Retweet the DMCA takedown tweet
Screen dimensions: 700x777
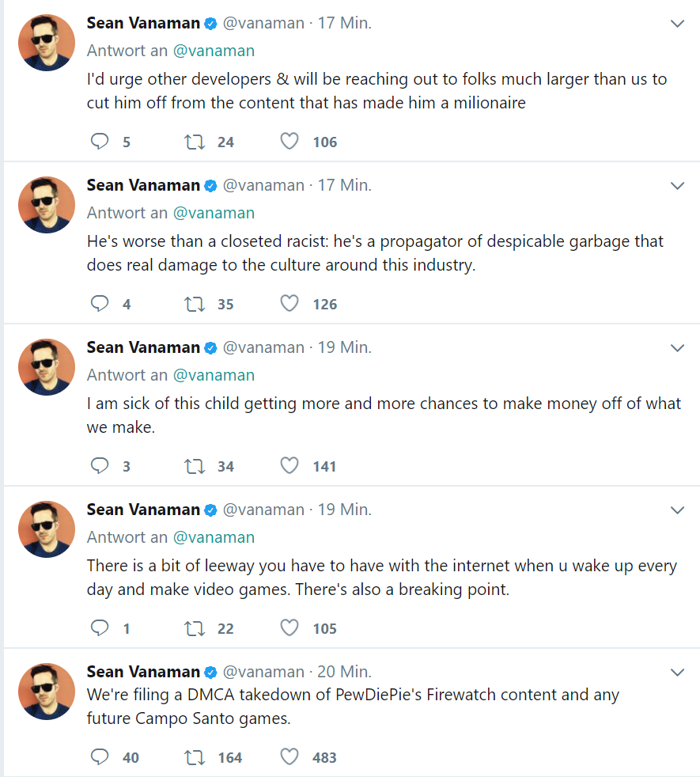coord(195,757)
